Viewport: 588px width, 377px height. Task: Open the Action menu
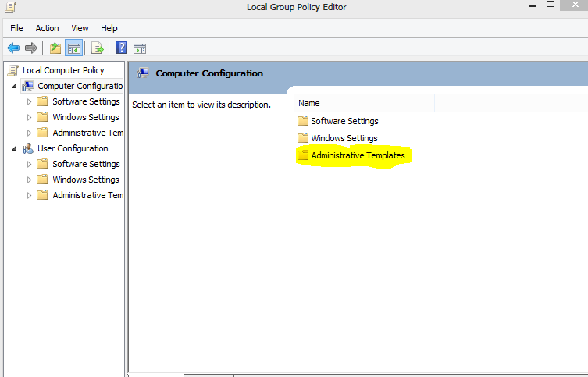[x=48, y=28]
